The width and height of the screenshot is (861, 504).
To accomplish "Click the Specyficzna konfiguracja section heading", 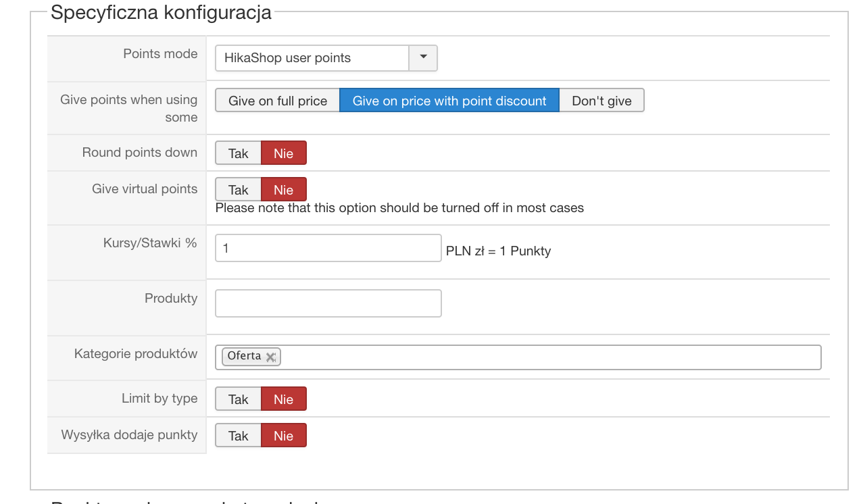I will pyautogui.click(x=161, y=12).
